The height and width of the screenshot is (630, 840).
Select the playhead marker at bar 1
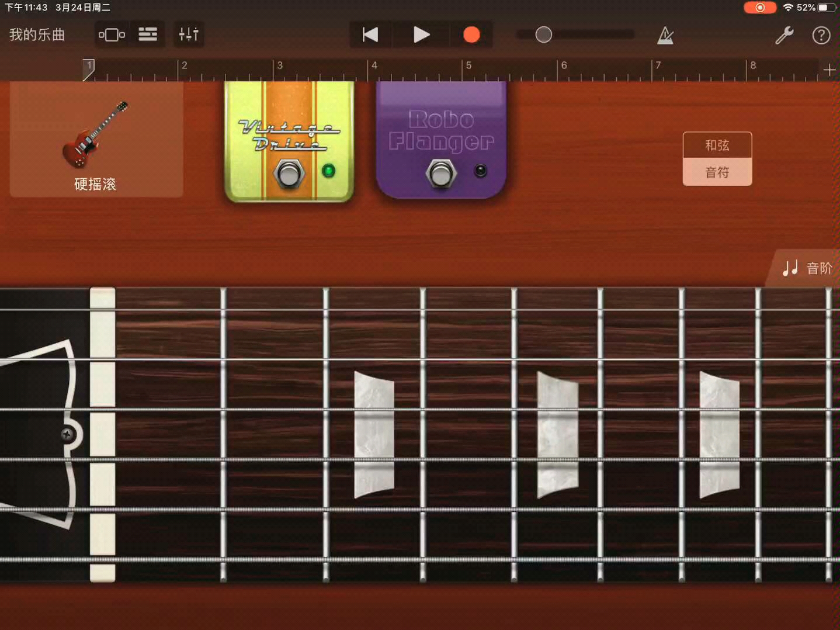[88, 69]
